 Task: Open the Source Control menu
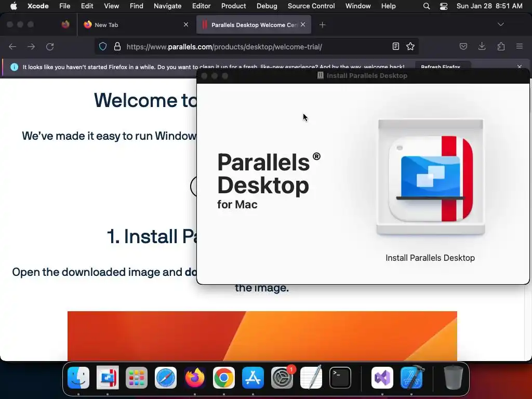(311, 6)
